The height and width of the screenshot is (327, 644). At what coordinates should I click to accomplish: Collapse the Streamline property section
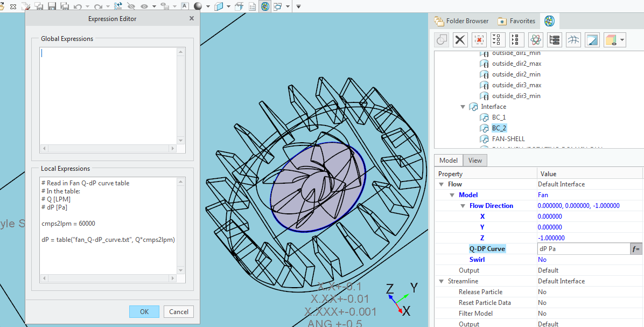tap(442, 281)
